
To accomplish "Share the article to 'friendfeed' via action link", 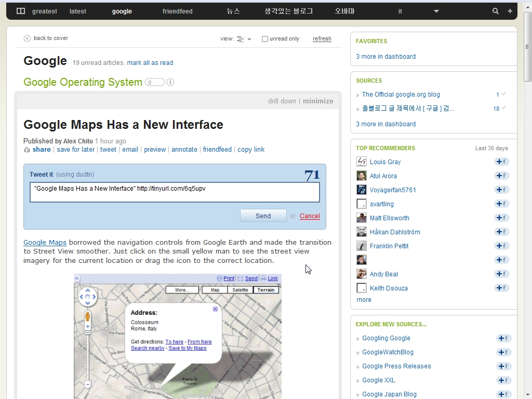I will (x=217, y=150).
